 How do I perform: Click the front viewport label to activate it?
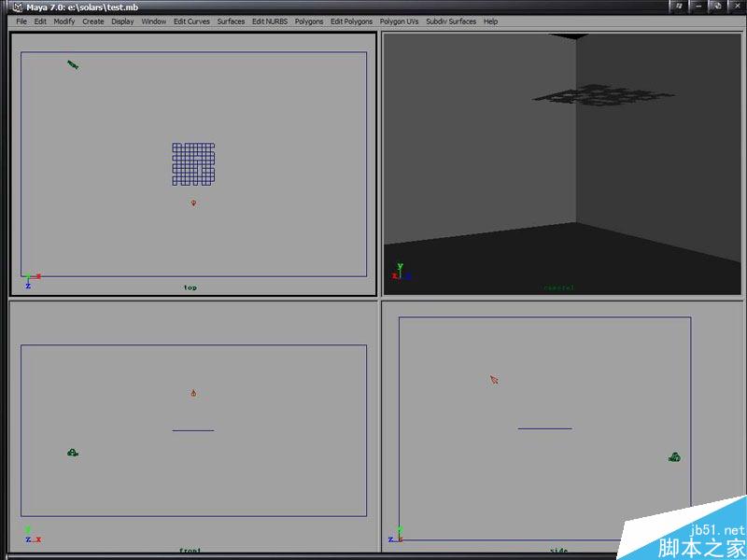[190, 551]
